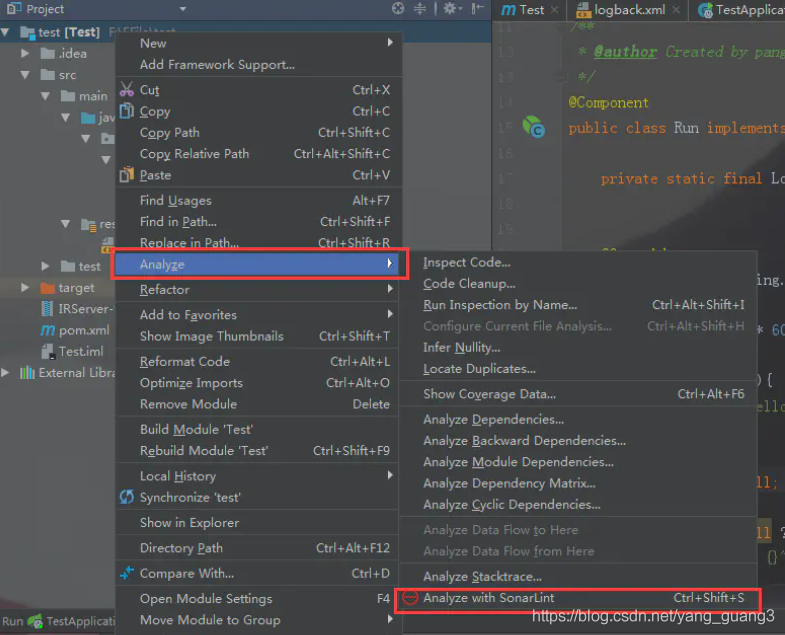Viewport: 785px width, 635px height.
Task: Collapse the test [Test] root node
Action: [x=6, y=33]
